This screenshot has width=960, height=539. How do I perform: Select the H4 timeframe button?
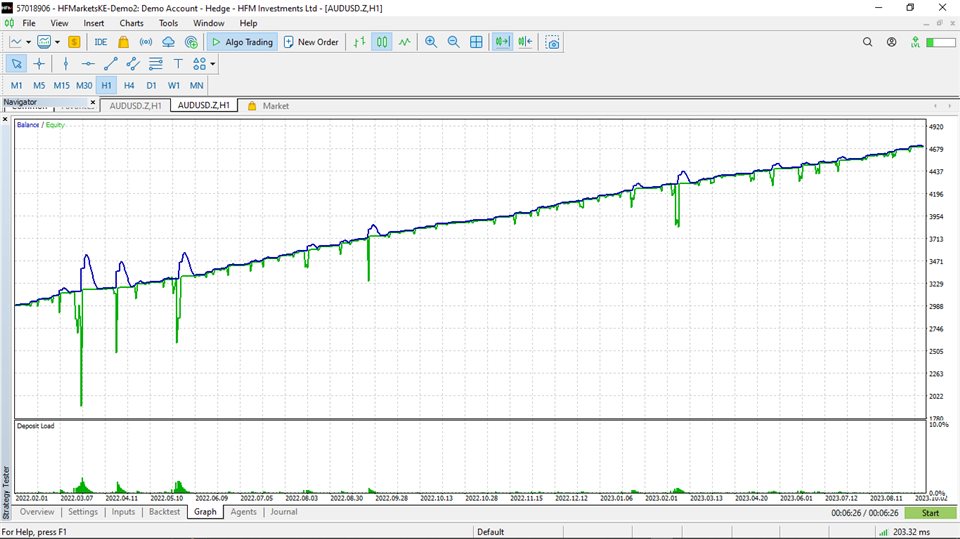tap(129, 85)
